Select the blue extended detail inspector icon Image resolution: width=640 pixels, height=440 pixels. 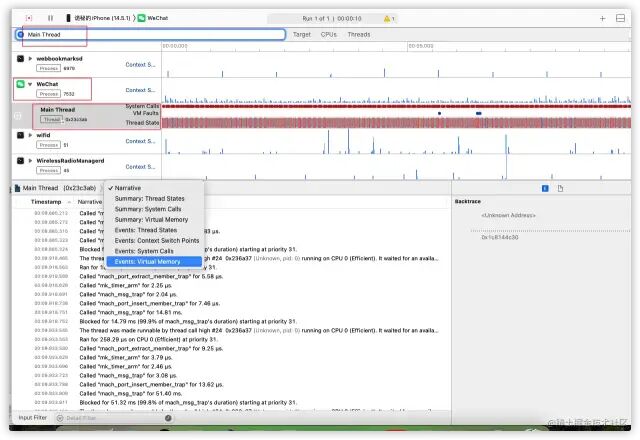tap(545, 189)
